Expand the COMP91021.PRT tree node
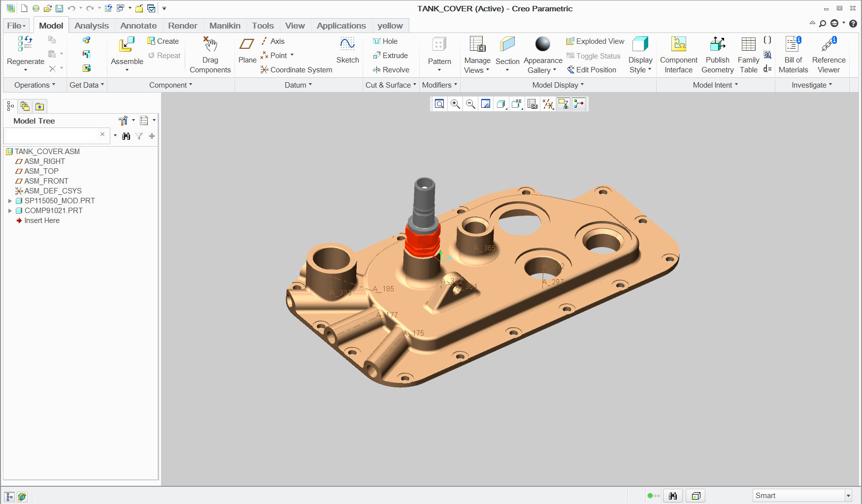This screenshot has width=862, height=504. 10,211
